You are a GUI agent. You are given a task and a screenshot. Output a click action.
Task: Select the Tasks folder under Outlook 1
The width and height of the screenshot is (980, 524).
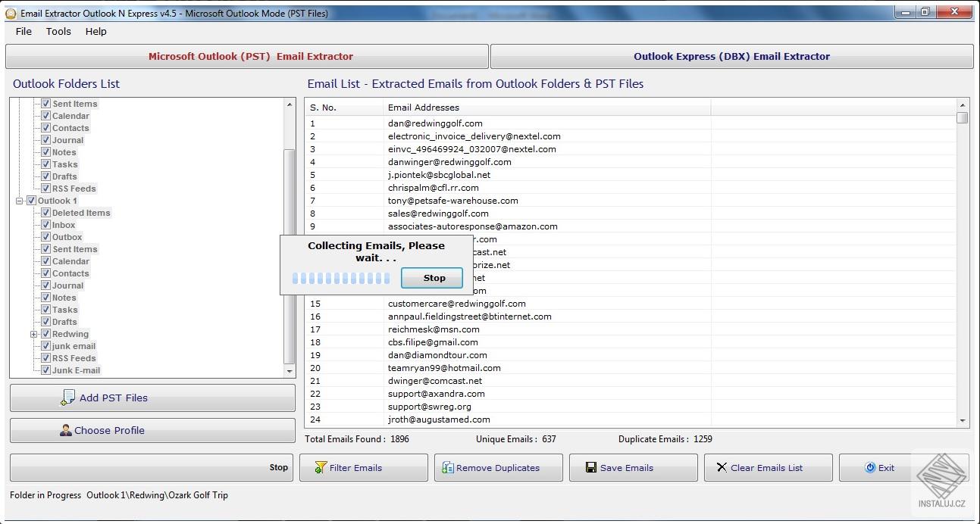tap(65, 310)
